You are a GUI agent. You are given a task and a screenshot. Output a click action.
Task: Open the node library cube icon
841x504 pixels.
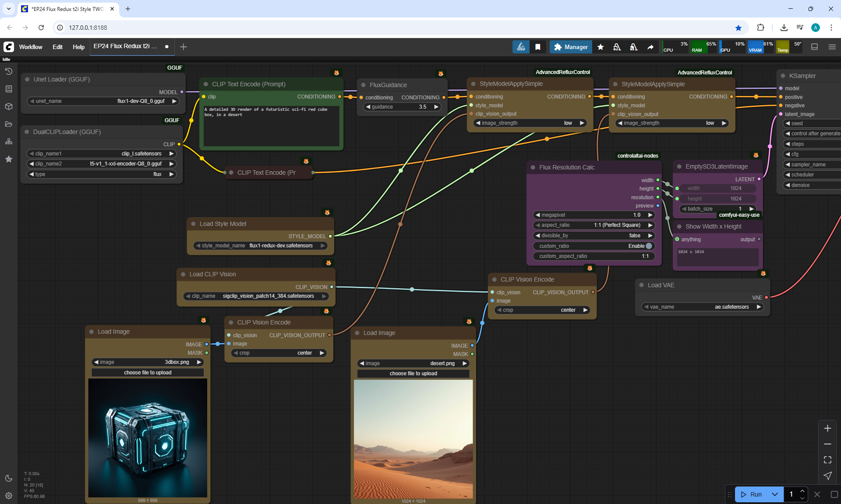click(9, 106)
